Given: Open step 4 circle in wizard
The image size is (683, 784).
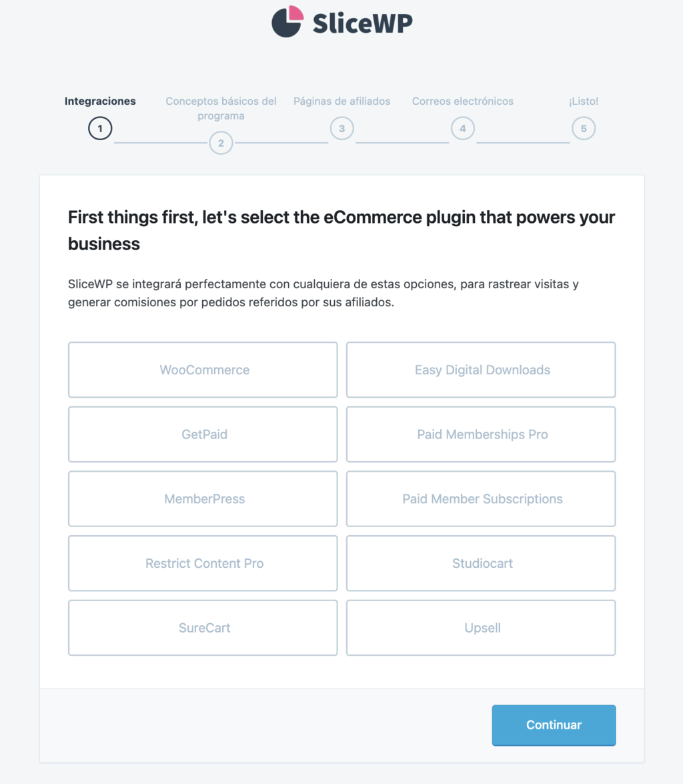Looking at the screenshot, I should pyautogui.click(x=462, y=129).
